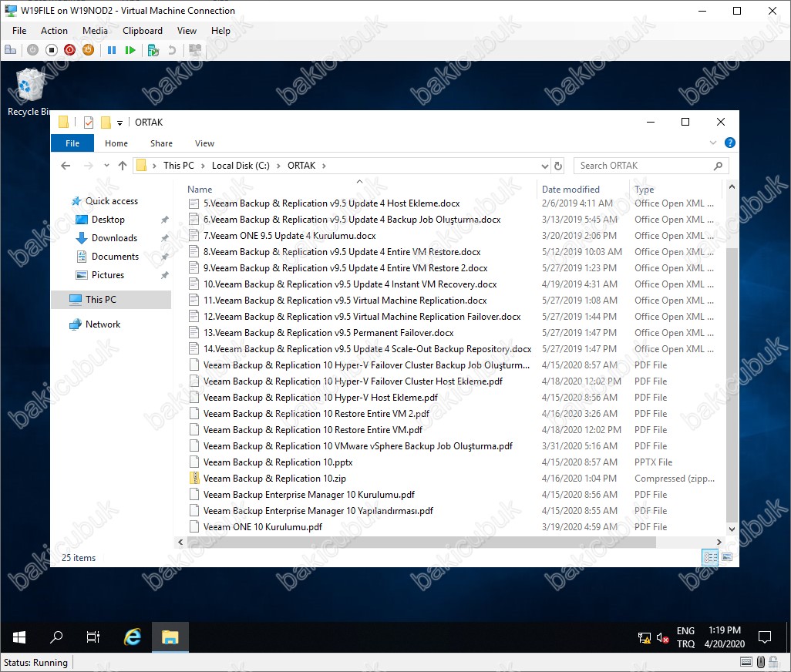791x672 pixels.
Task: Open the Action Center notification icon
Action: pos(765,637)
